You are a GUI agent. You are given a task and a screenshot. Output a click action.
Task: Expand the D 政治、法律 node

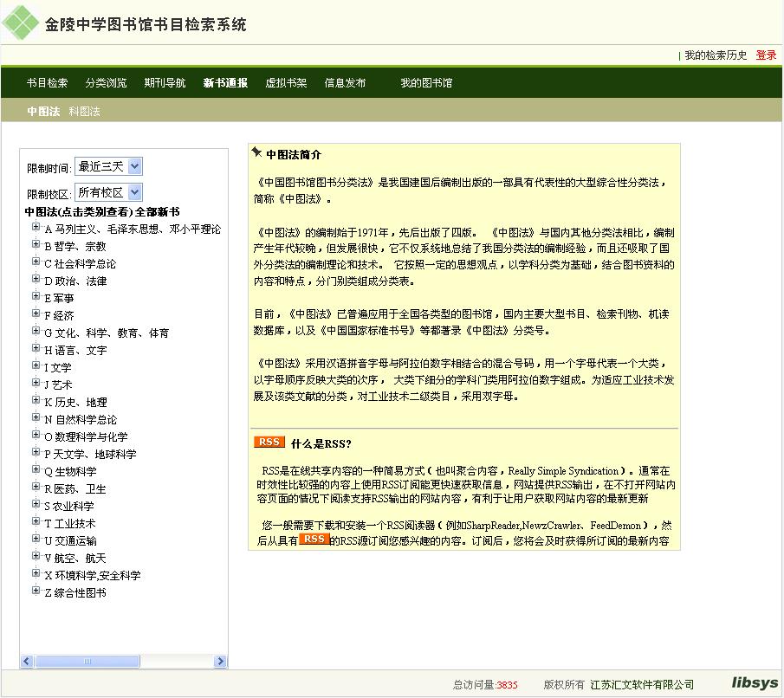36,279
